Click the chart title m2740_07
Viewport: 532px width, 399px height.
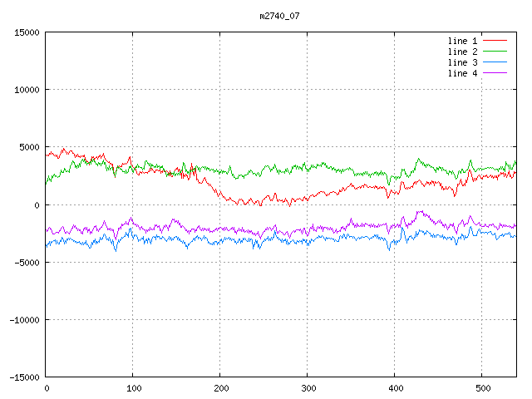(278, 15)
